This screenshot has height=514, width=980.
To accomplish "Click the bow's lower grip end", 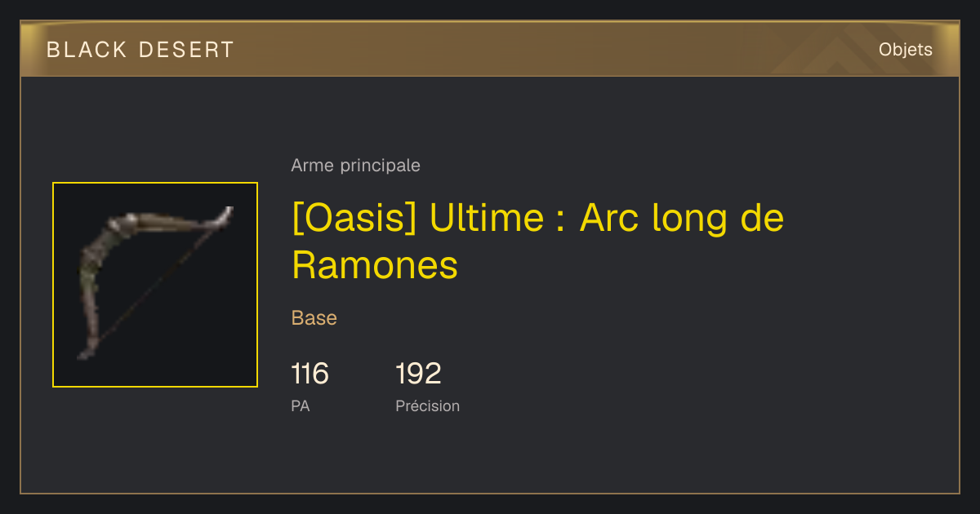I will [x=85, y=351].
